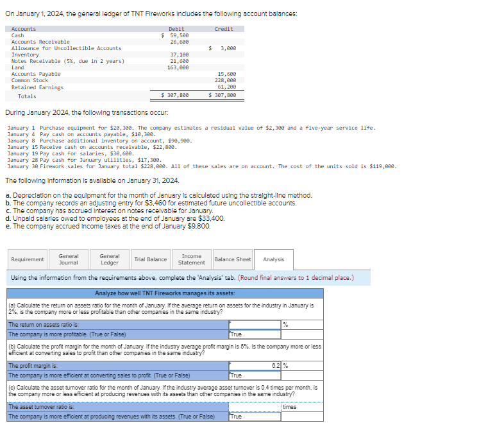
Task: Switch to the General Journal tab
Action: [x=69, y=259]
